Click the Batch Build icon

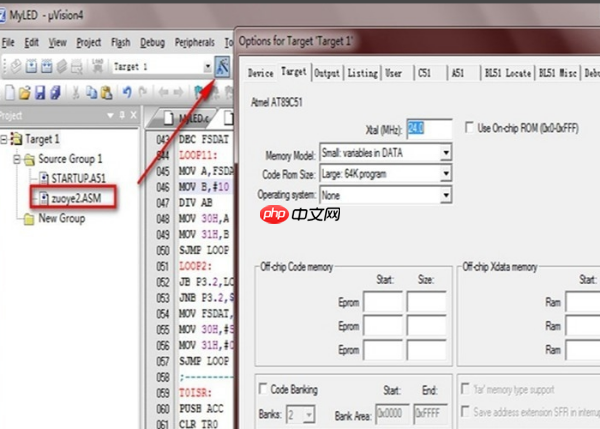pyautogui.click(x=62, y=67)
